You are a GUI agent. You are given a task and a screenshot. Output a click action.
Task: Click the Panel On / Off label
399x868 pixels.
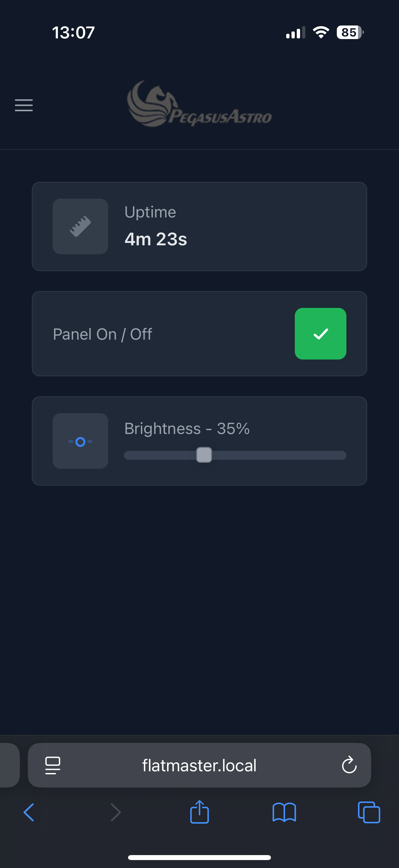(102, 334)
